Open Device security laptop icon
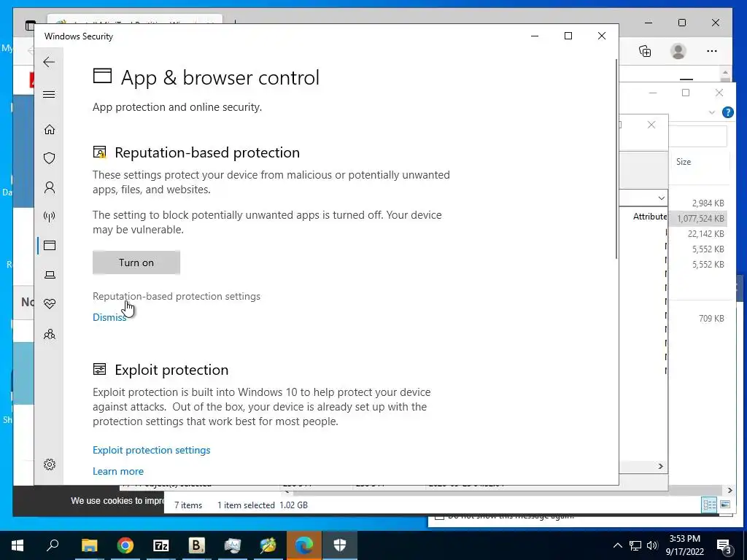Viewport: 747px width, 560px height. point(50,275)
